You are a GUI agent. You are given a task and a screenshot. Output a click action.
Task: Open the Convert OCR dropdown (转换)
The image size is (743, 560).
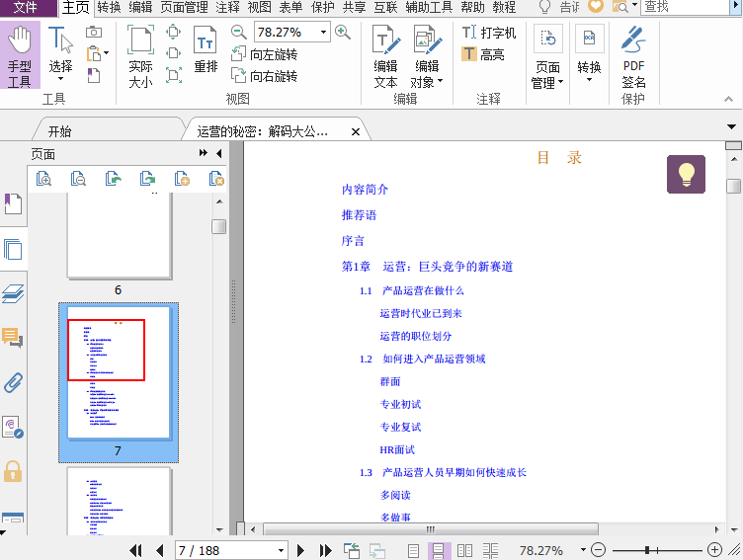click(x=590, y=53)
